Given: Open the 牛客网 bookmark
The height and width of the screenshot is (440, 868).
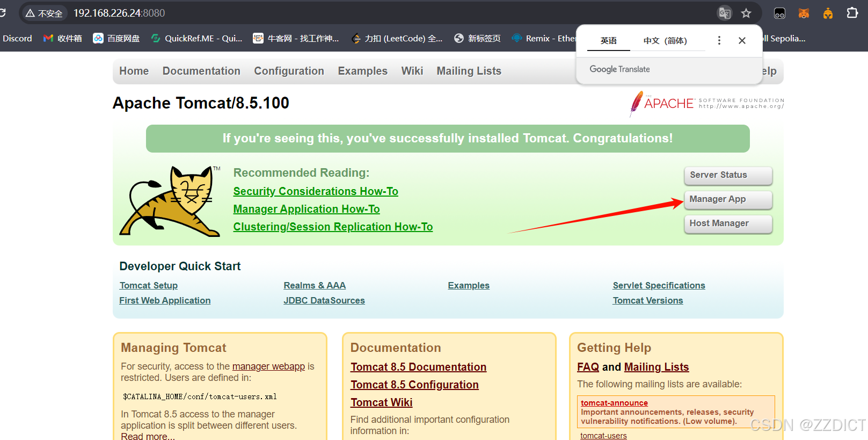Looking at the screenshot, I should point(296,38).
